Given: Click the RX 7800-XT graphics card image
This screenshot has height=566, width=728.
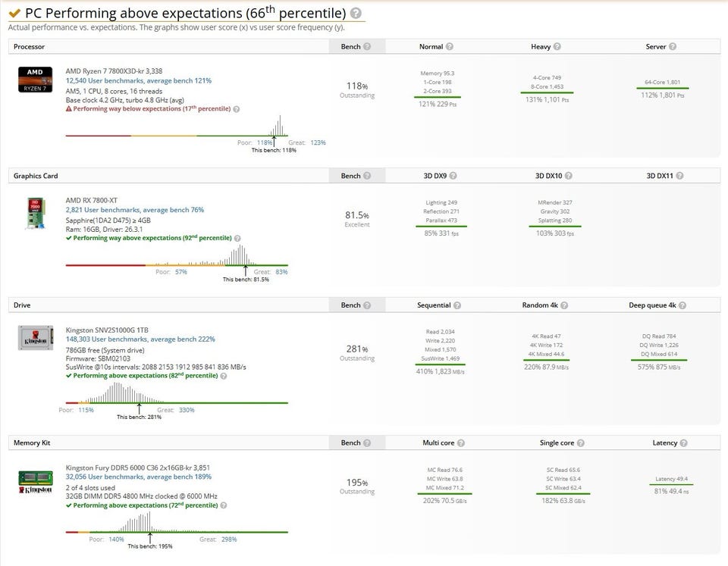Looking at the screenshot, I should [x=35, y=211].
